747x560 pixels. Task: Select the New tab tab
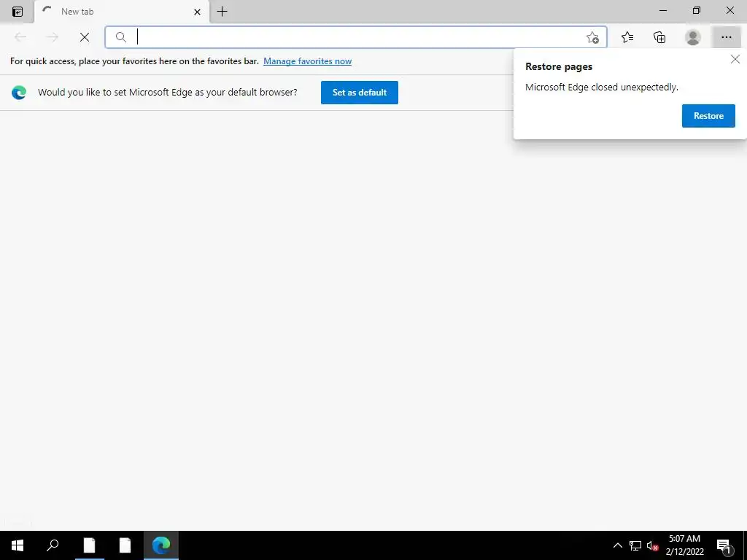[x=122, y=12]
